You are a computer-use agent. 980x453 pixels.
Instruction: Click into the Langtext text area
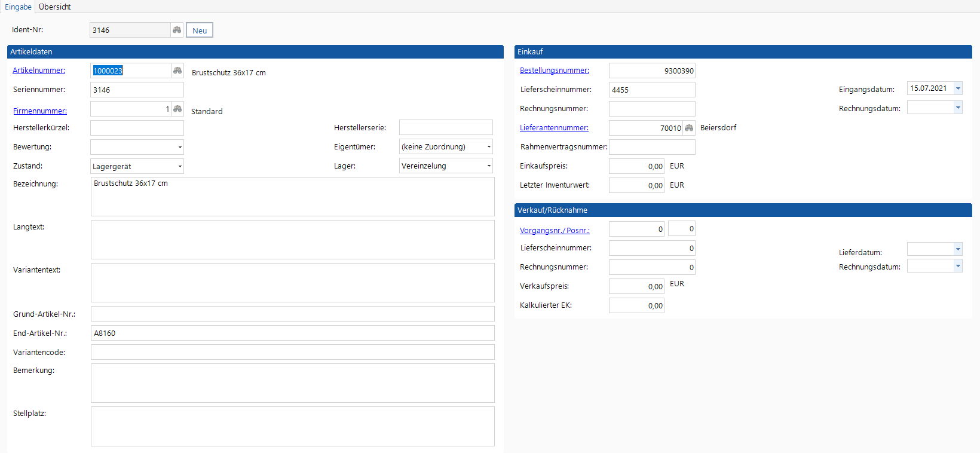(x=292, y=240)
